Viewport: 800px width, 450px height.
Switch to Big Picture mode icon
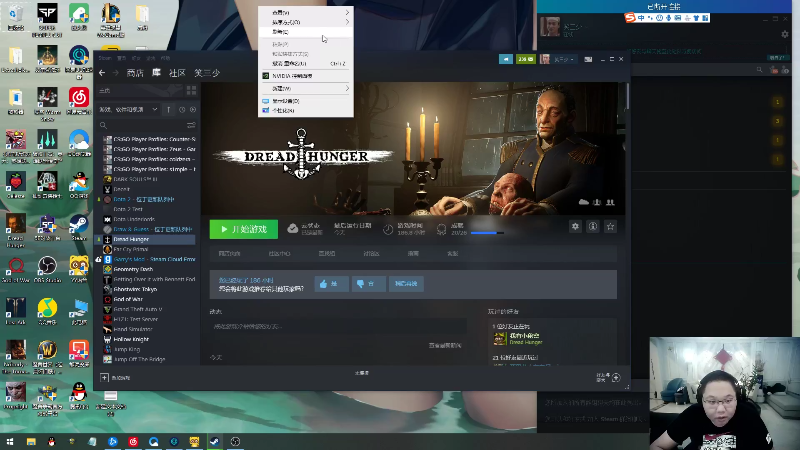588,59
